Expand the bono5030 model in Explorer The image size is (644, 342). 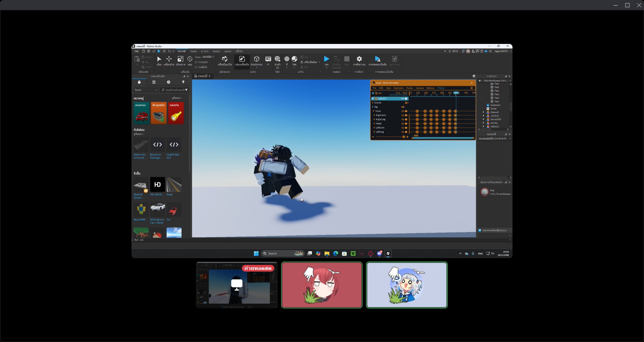483,119
